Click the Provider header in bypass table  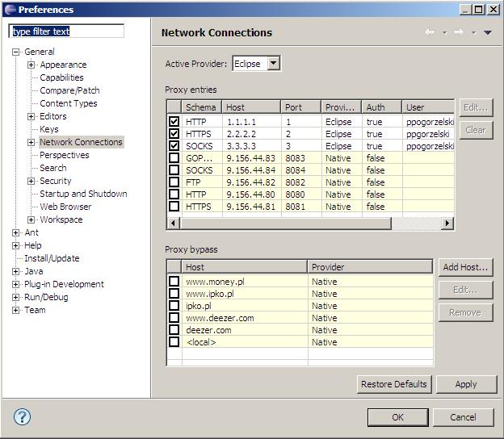click(370, 267)
